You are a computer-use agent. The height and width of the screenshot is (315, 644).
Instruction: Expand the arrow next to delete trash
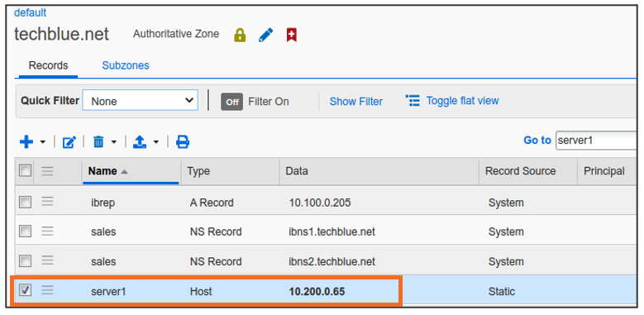click(x=114, y=142)
